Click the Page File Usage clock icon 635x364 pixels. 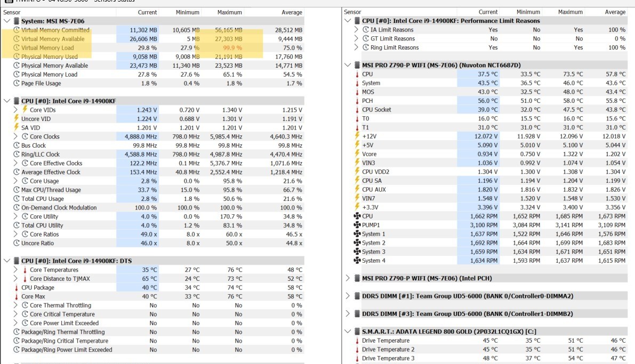pos(17,83)
